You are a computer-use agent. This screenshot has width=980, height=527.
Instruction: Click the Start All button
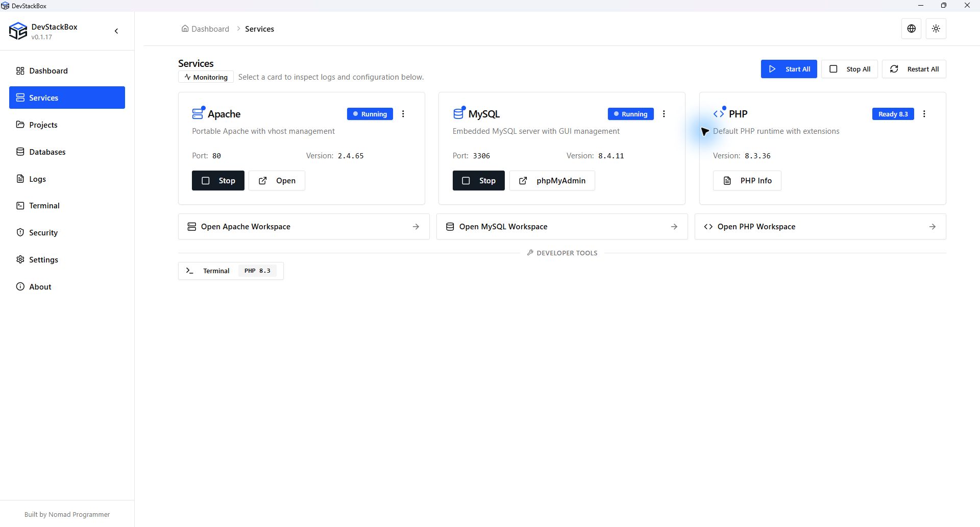click(x=789, y=69)
